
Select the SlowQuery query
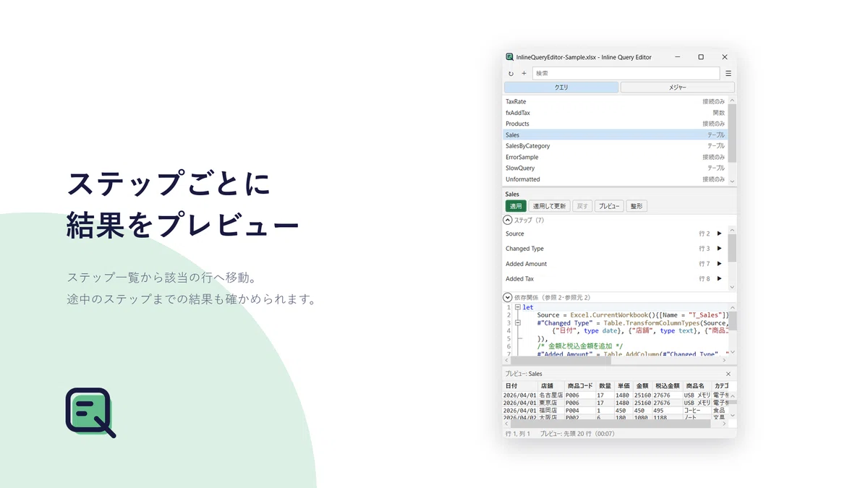[x=615, y=168]
